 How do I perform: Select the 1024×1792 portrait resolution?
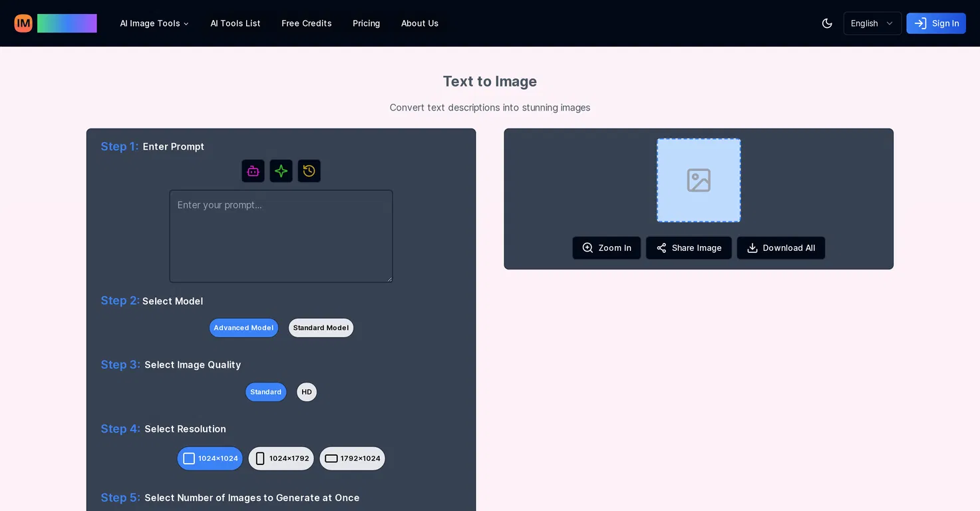point(281,458)
